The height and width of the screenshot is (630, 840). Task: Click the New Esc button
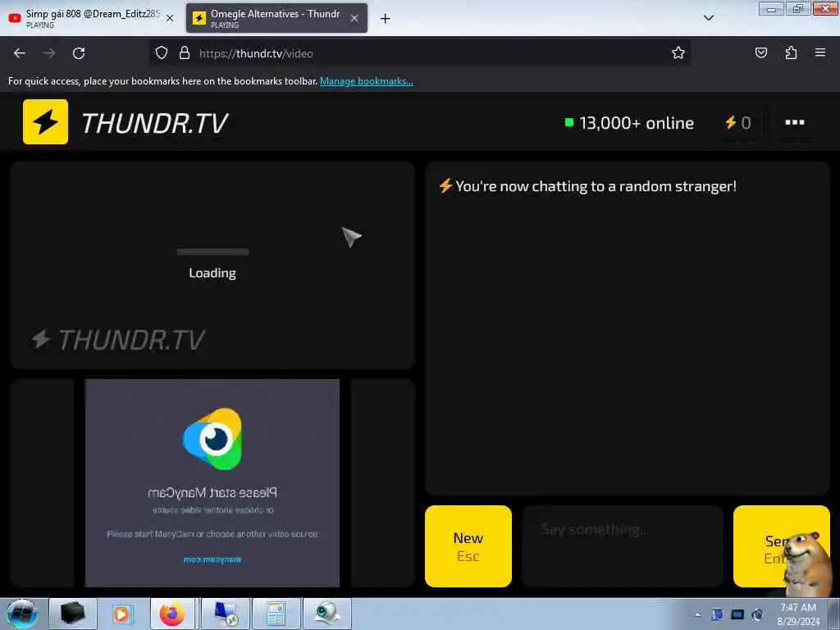(468, 546)
